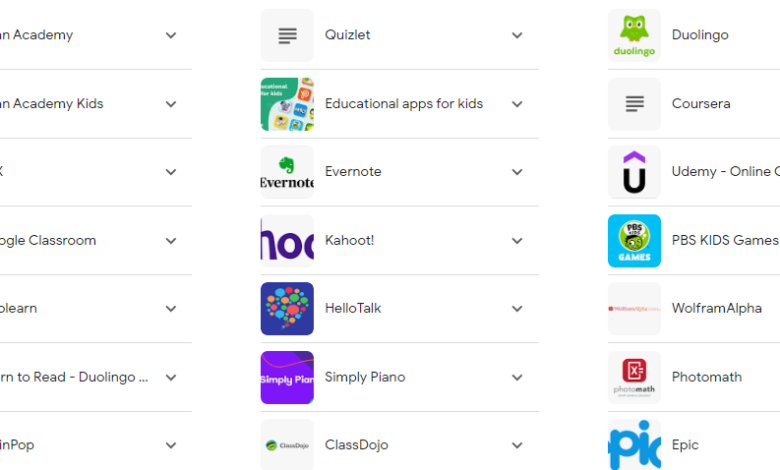Expand the Evernote entry chevron

(x=517, y=172)
